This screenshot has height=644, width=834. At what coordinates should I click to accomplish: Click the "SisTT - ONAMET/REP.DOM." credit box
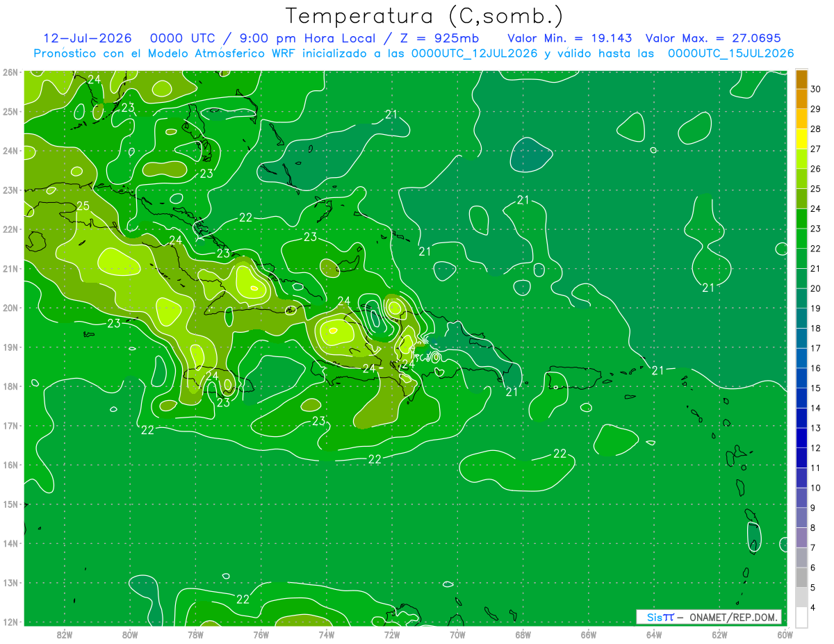pyautogui.click(x=709, y=617)
